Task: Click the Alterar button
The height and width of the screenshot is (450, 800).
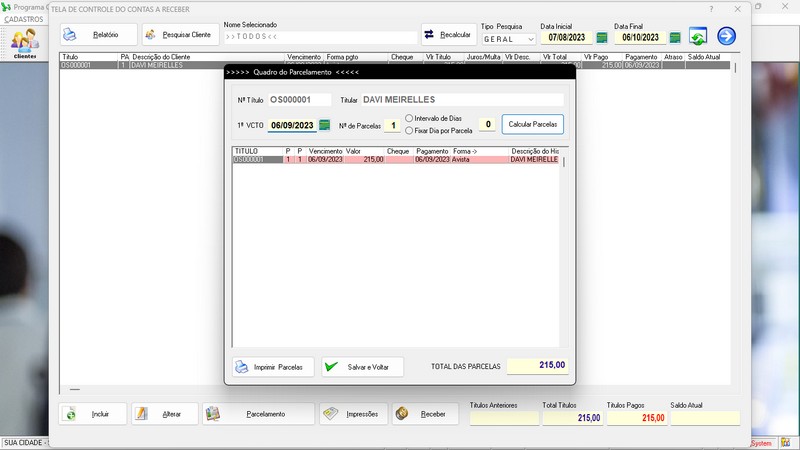Action: pyautogui.click(x=165, y=414)
